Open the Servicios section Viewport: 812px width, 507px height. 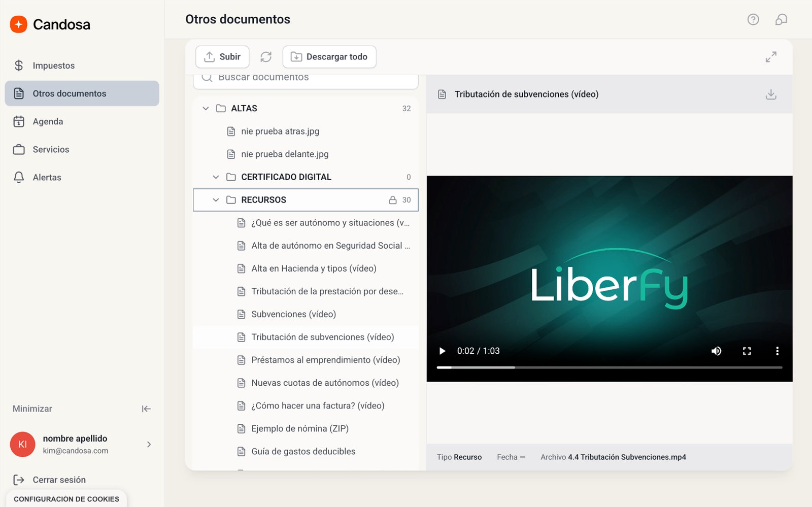click(82, 149)
